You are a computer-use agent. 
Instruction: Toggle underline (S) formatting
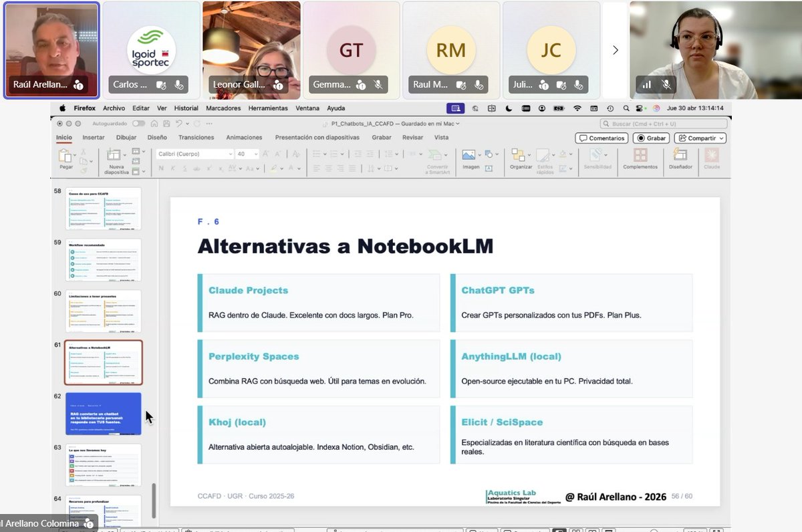point(185,168)
